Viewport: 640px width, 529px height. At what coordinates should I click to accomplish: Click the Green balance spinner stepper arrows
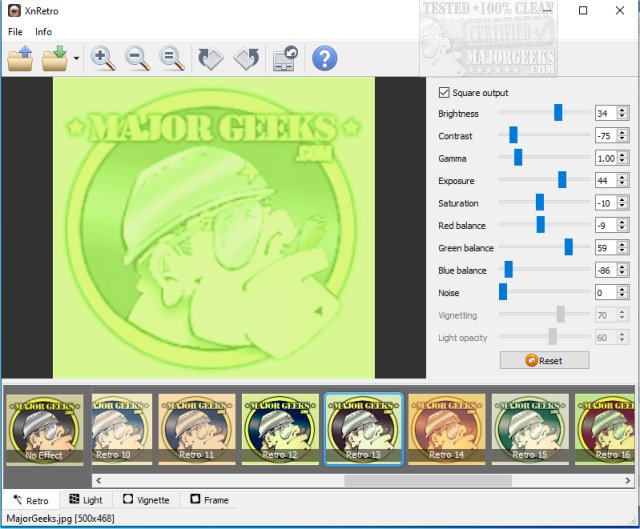point(622,248)
